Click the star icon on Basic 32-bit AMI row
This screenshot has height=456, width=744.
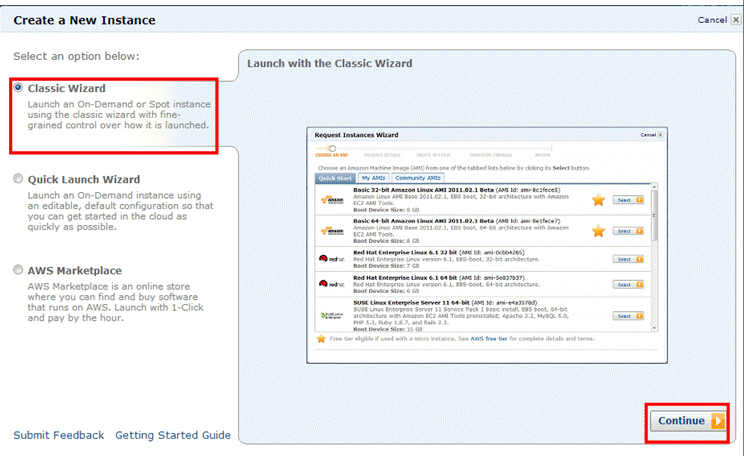(x=598, y=200)
